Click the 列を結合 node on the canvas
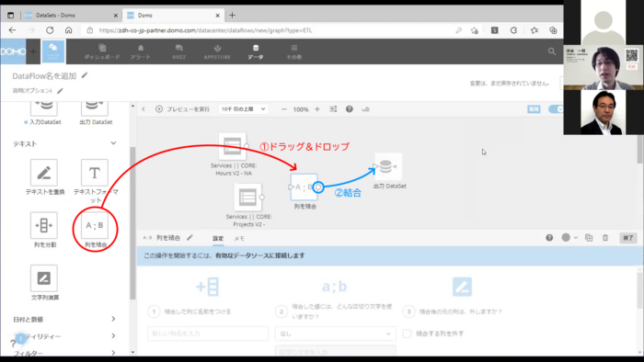 304,187
